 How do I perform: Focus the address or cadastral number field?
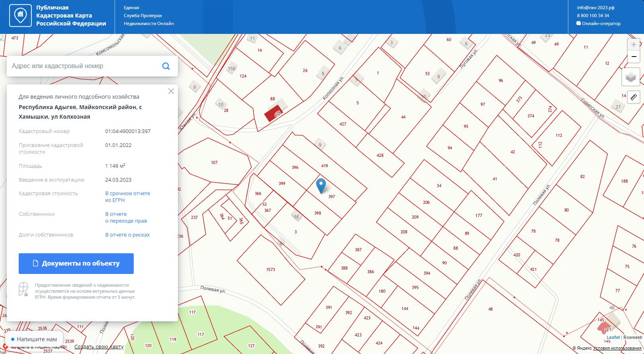(84, 66)
